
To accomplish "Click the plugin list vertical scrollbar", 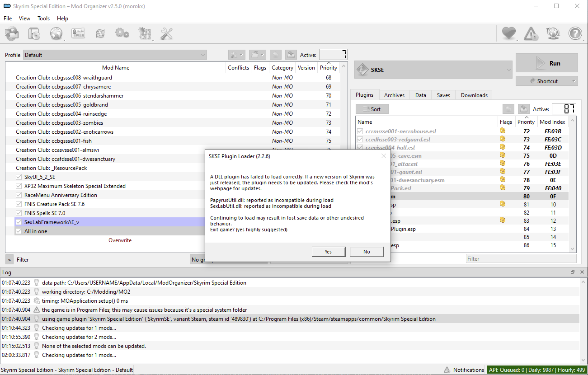I will click(x=573, y=184).
